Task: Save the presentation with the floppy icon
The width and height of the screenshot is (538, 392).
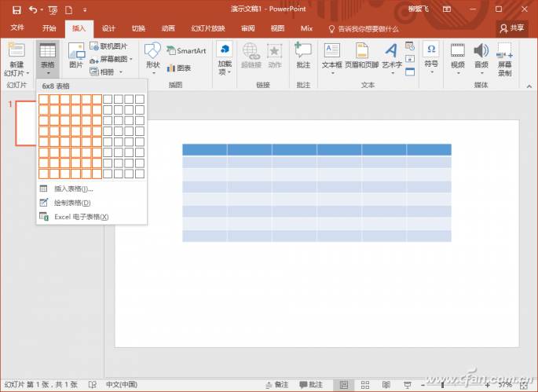Action: [x=16, y=10]
